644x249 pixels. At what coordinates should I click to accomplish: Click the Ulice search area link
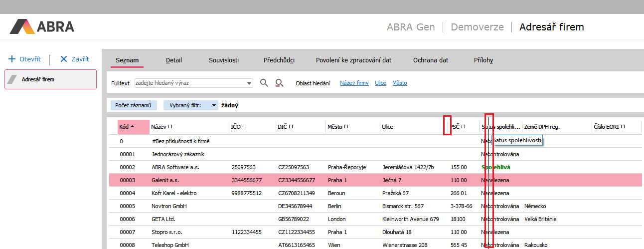point(380,83)
